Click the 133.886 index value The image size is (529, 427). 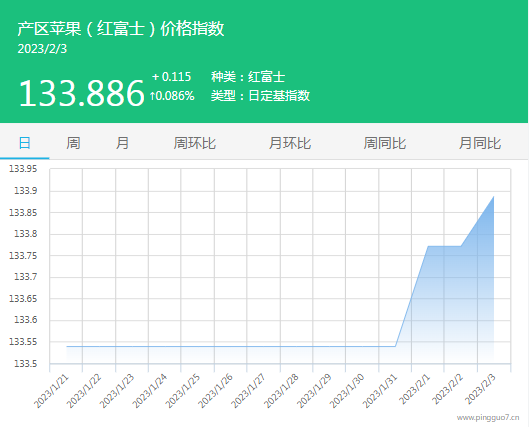coord(82,93)
